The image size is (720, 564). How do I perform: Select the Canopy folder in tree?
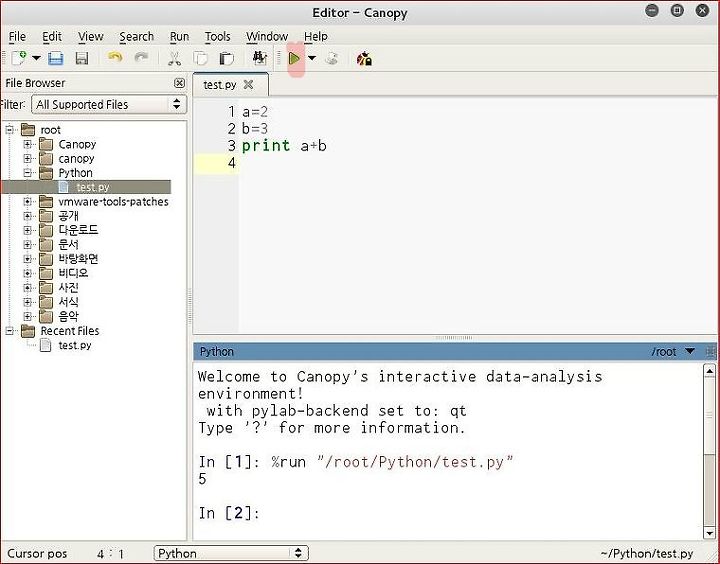click(77, 144)
